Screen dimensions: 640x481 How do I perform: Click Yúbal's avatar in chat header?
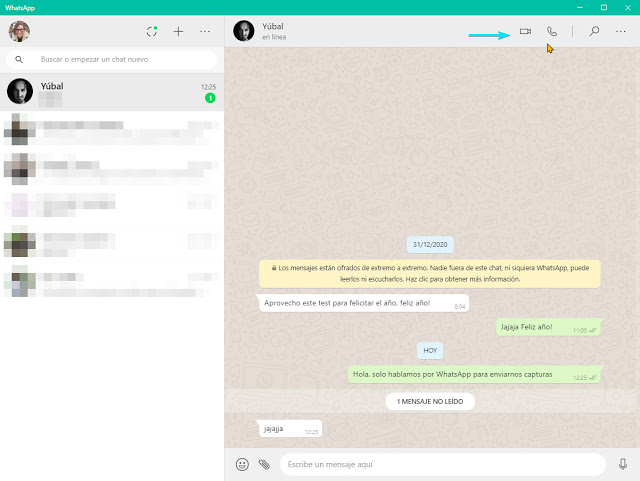point(243,31)
